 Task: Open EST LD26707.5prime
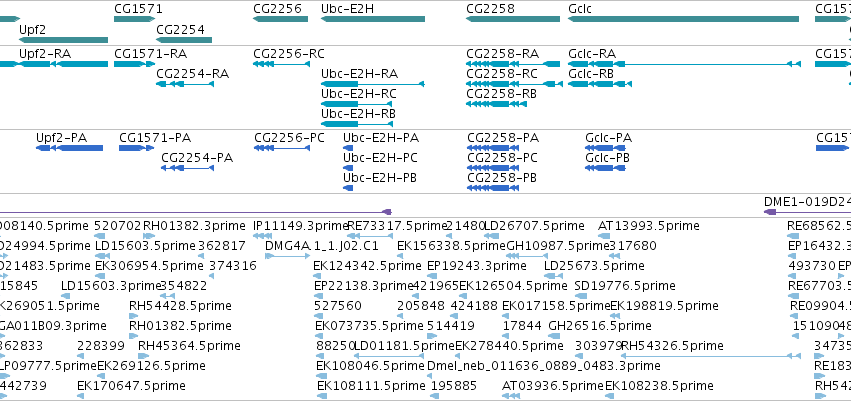(x=491, y=236)
